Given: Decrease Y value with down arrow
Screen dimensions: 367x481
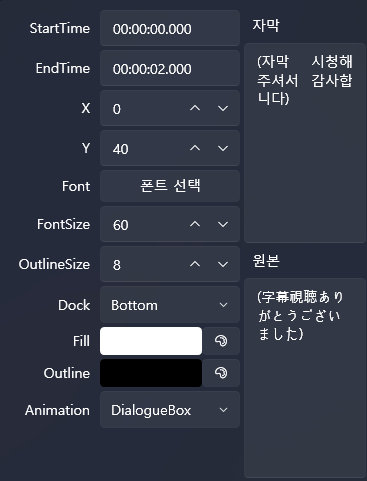Looking at the screenshot, I should (x=223, y=148).
